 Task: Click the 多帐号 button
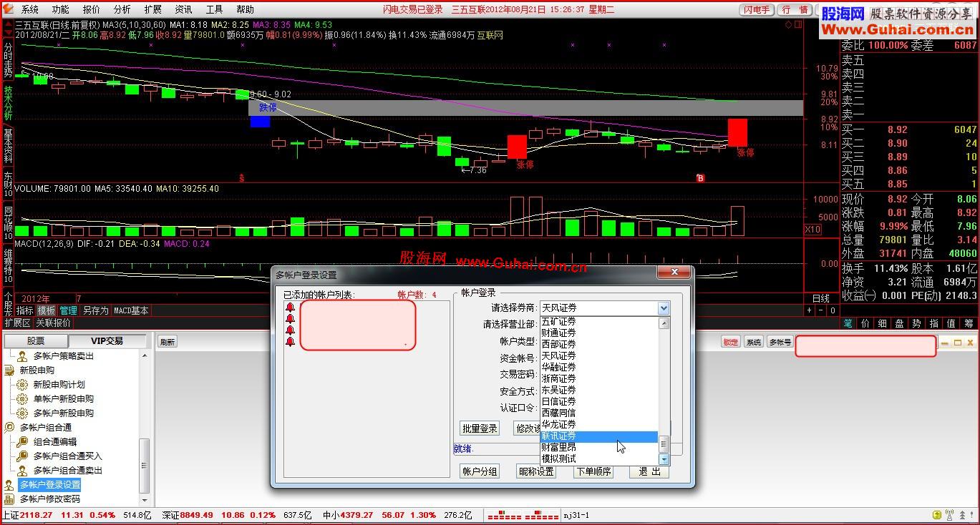[x=780, y=342]
